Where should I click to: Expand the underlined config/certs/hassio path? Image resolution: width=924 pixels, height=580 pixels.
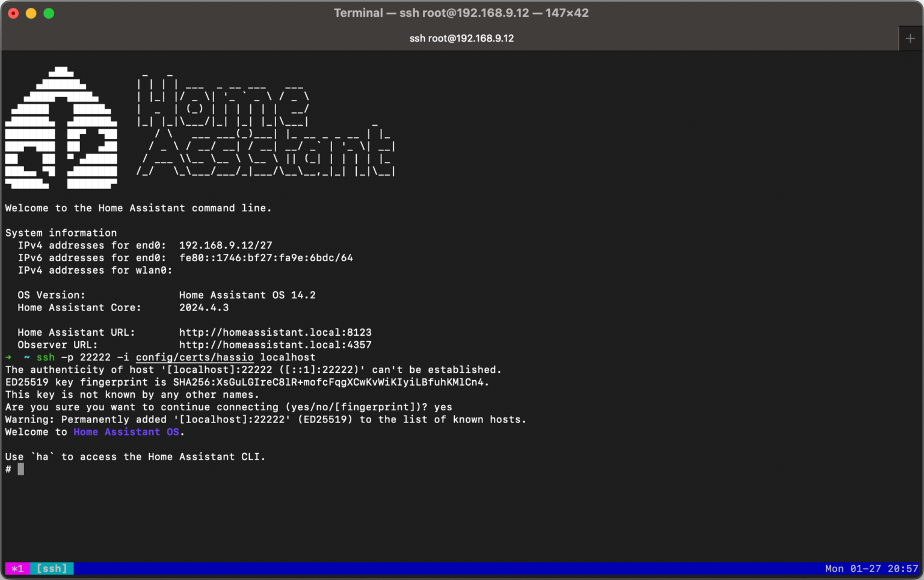coord(194,357)
